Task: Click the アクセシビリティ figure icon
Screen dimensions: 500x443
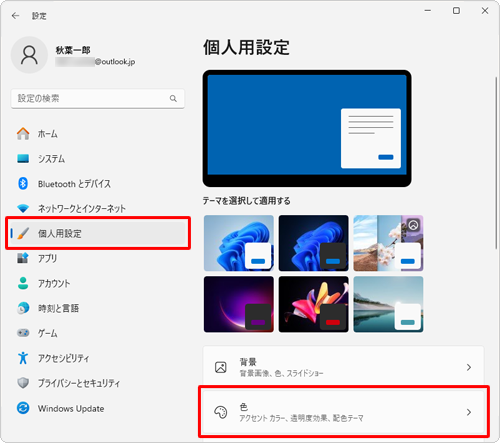Action: (x=23, y=358)
